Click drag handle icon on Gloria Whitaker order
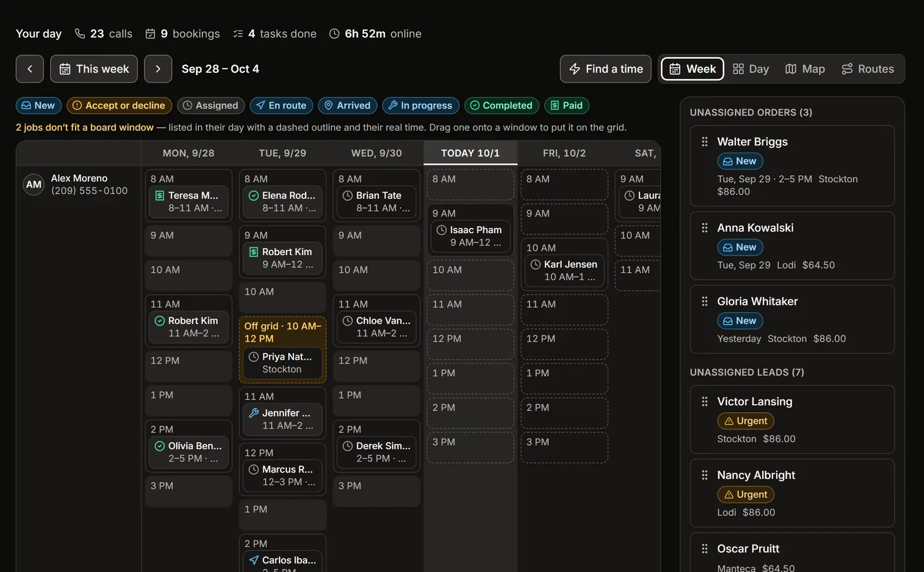Screen dimensions: 924x572 [705, 301]
